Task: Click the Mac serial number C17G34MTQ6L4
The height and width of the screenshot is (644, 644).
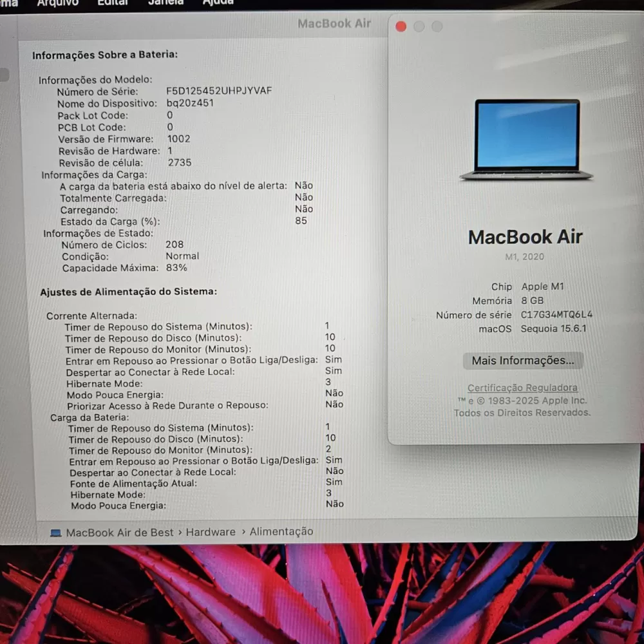Action: [556, 315]
